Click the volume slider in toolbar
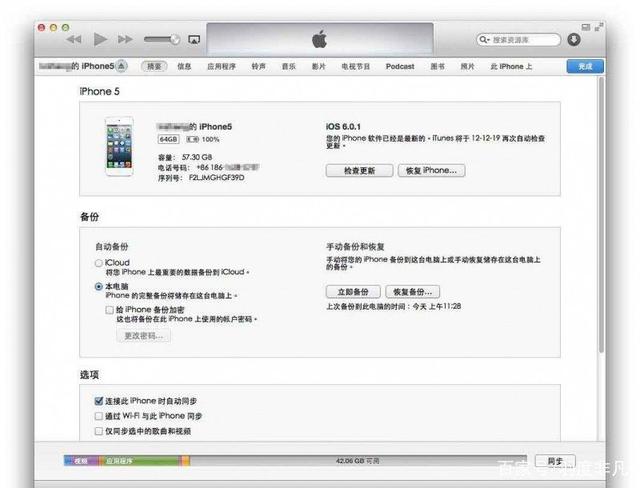The height and width of the screenshot is (488, 640). coord(160,39)
